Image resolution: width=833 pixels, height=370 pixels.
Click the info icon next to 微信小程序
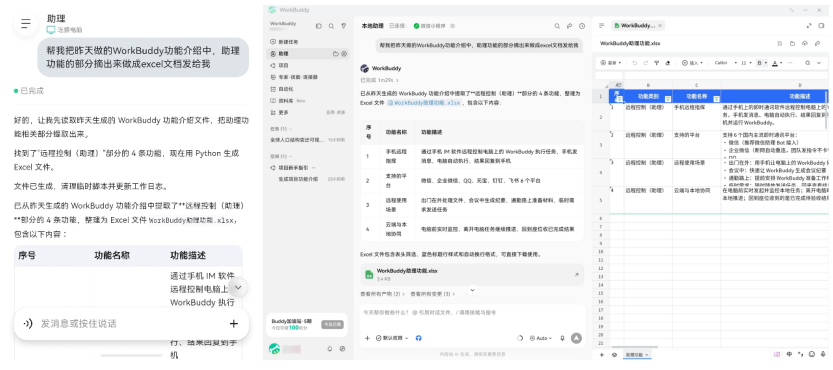point(453,26)
